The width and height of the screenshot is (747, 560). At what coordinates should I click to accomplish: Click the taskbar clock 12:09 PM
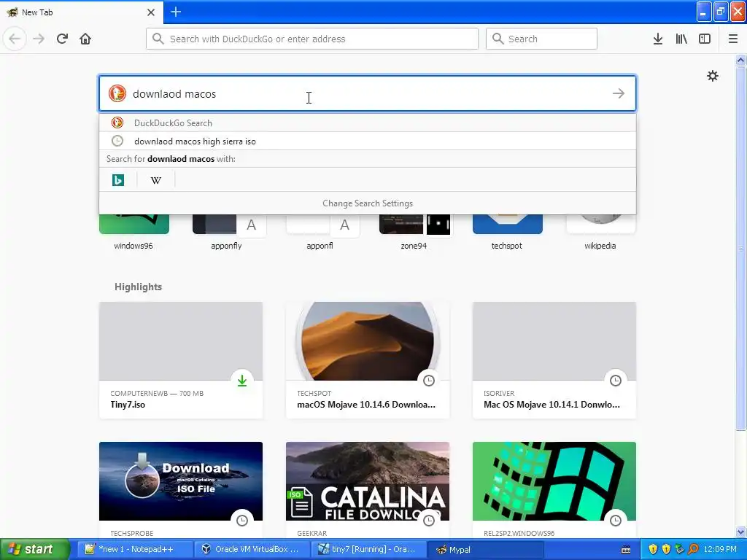tap(720, 549)
